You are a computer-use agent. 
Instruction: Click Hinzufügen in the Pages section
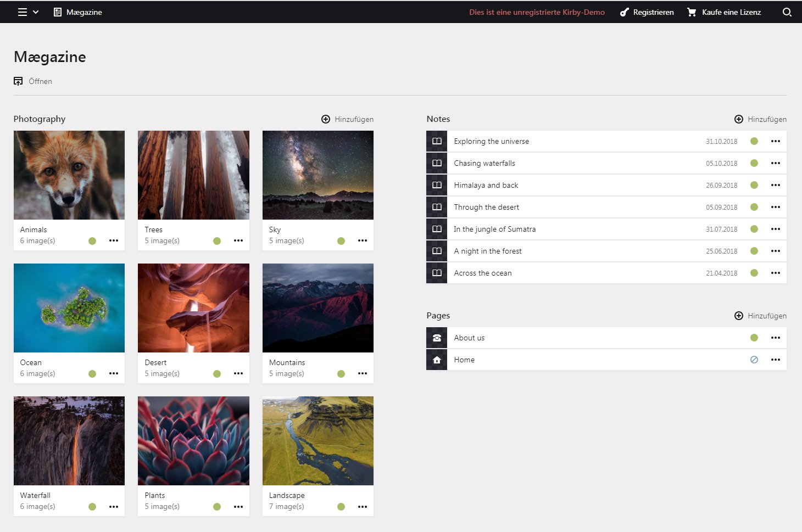click(761, 316)
